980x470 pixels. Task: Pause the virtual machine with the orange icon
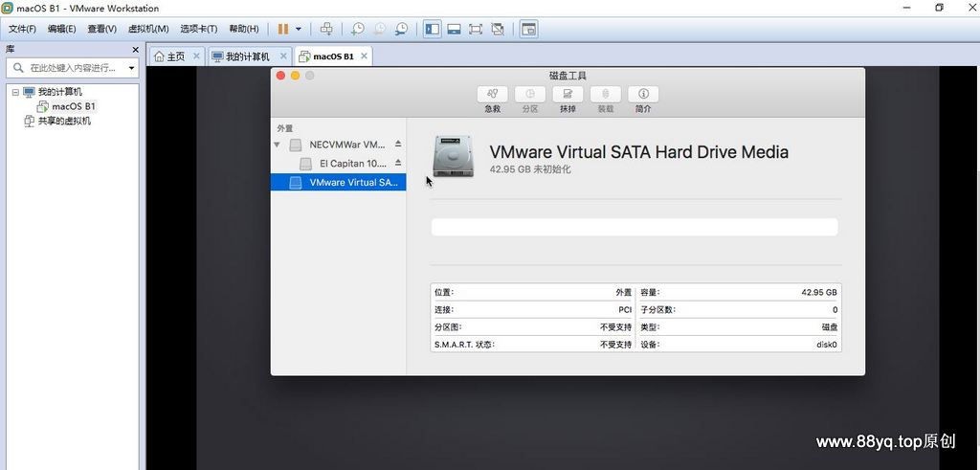click(x=283, y=29)
